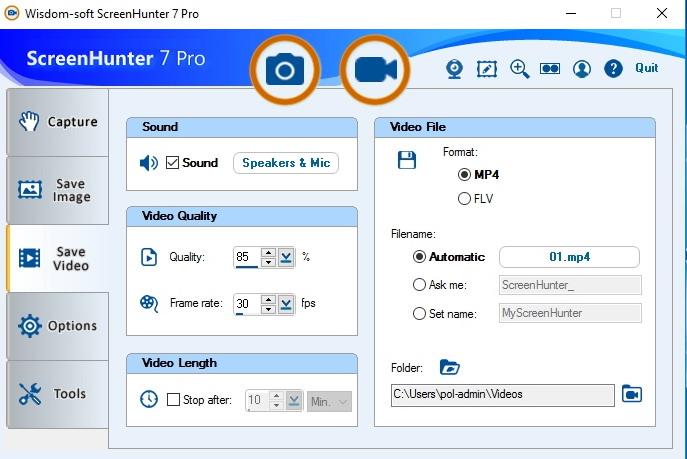Image resolution: width=687 pixels, height=459 pixels.
Task: Increase Quality value with up stepper
Action: (x=268, y=252)
